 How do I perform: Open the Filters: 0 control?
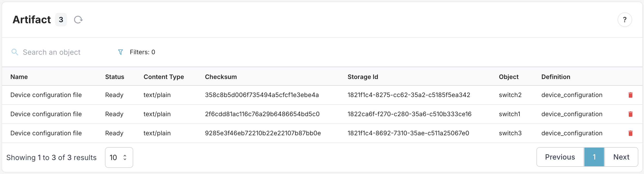tap(142, 52)
